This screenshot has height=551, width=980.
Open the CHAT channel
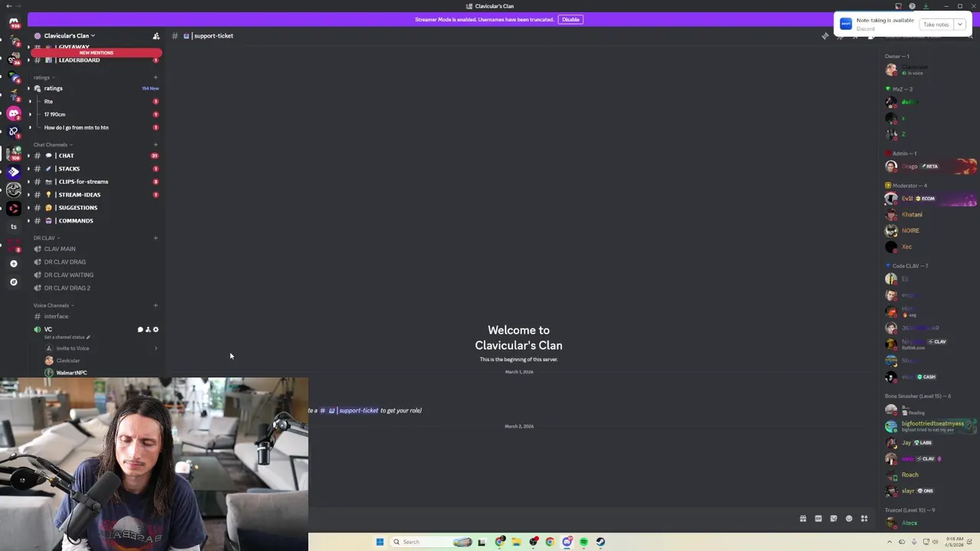point(96,155)
